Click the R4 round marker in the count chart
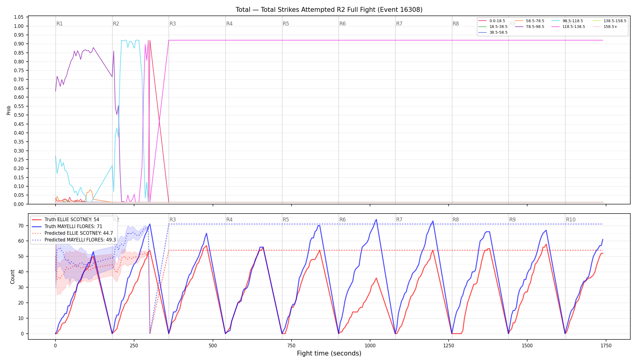Viewport: 637px width, 364px height. [229, 220]
